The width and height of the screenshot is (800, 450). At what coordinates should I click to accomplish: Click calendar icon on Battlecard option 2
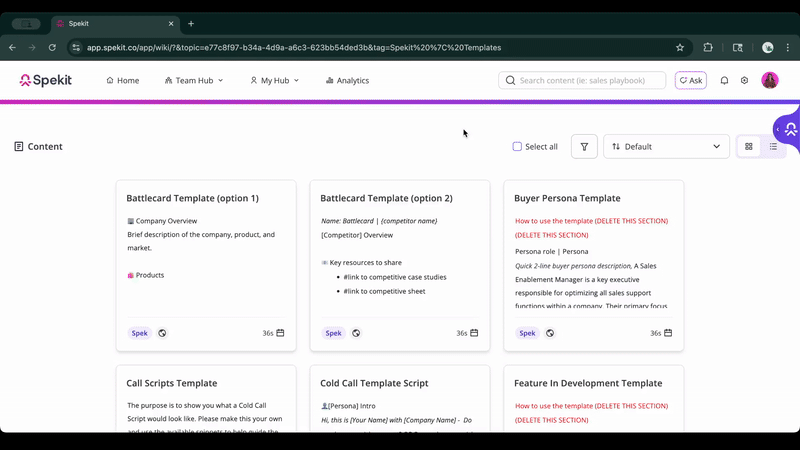coord(474,333)
